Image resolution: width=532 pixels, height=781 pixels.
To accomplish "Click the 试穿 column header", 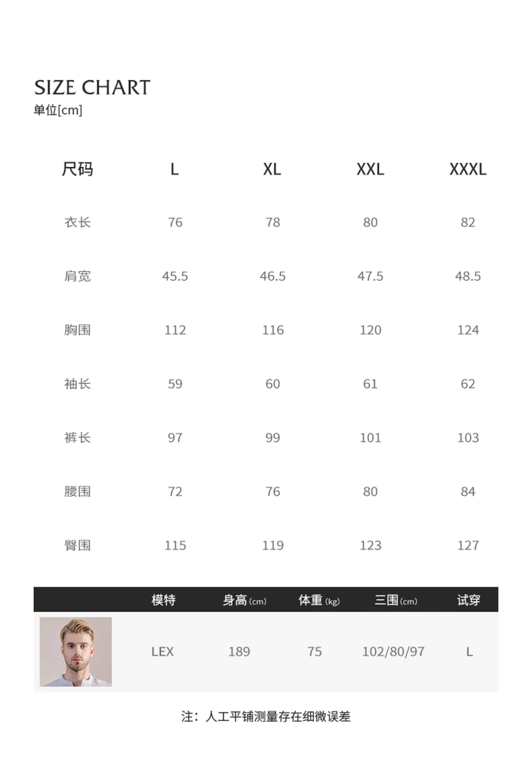I will click(x=469, y=600).
